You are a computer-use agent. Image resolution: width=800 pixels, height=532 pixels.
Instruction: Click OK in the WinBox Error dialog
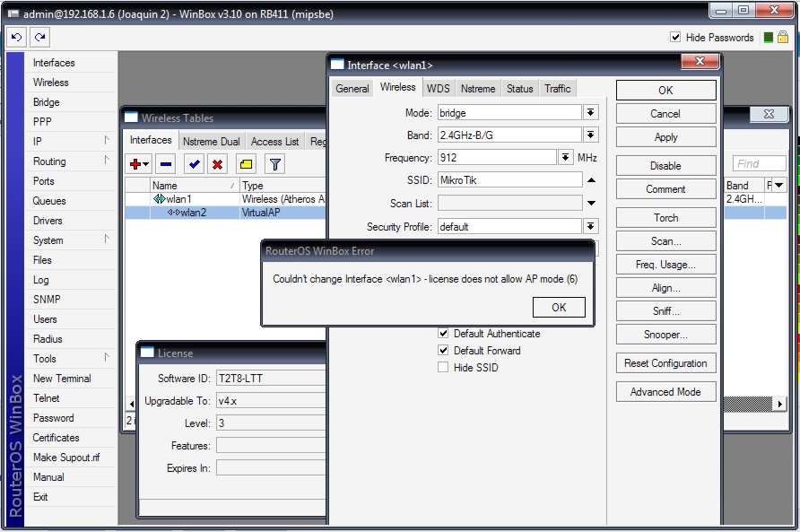click(x=559, y=308)
